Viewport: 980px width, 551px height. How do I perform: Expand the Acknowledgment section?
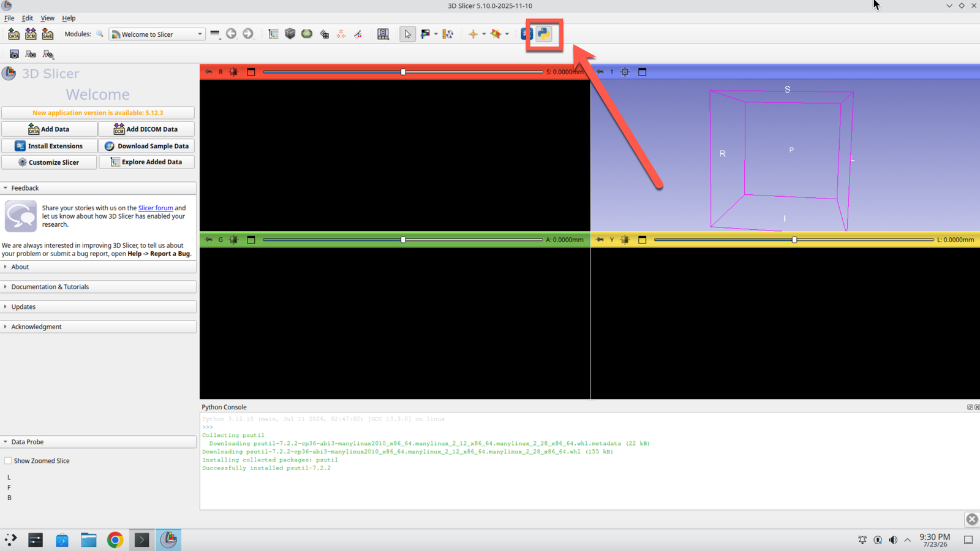pyautogui.click(x=98, y=327)
